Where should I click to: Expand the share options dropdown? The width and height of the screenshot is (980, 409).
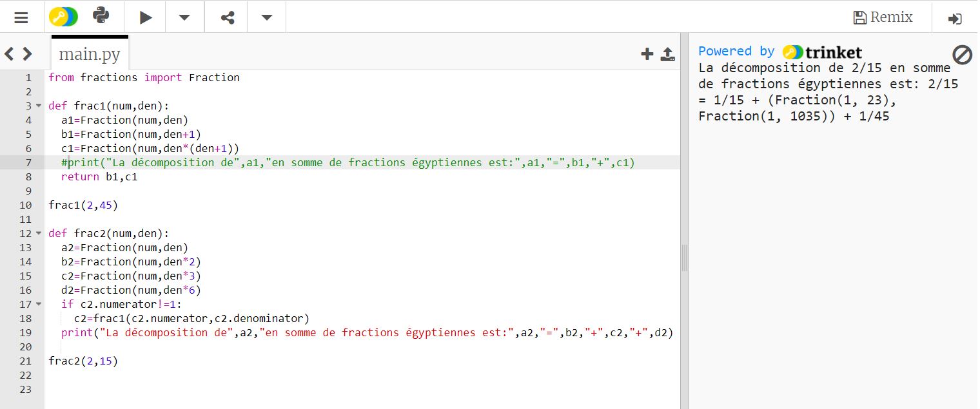click(267, 17)
